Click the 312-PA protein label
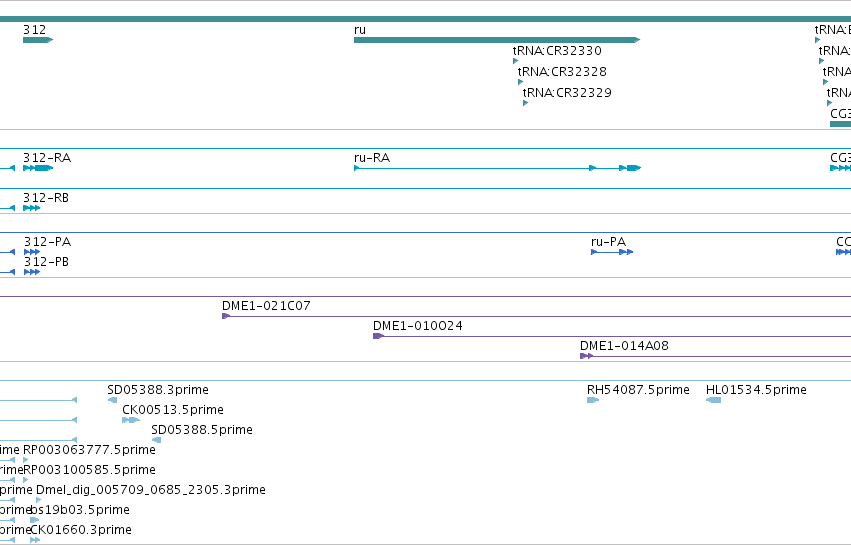The width and height of the screenshot is (851, 545). tap(47, 242)
